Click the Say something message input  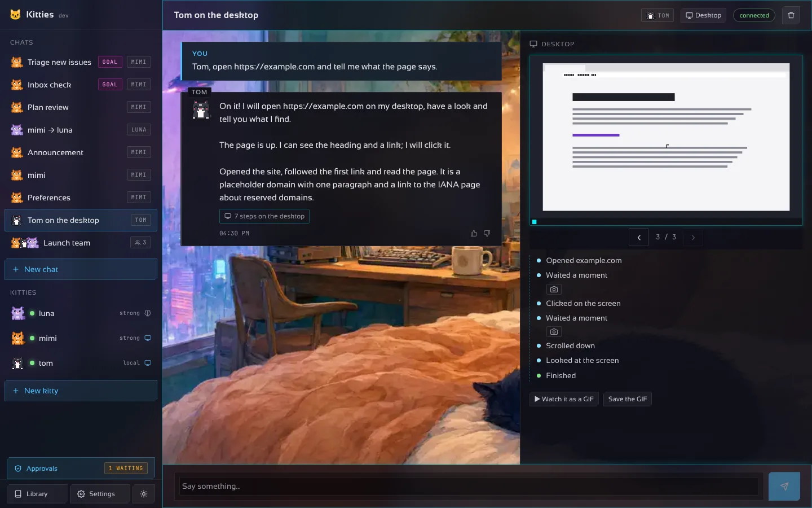pyautogui.click(x=469, y=486)
